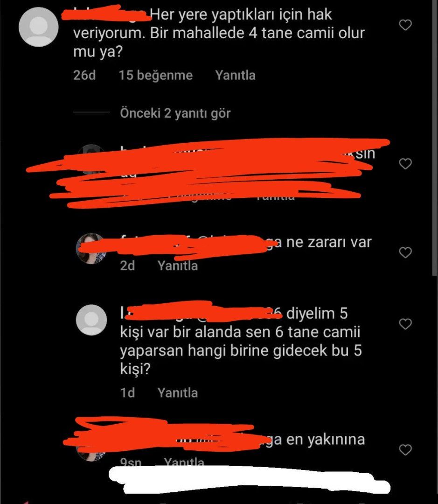Open gray avatar beside 'diyelim 5' reply
The width and height of the screenshot is (438, 504).
click(91, 320)
